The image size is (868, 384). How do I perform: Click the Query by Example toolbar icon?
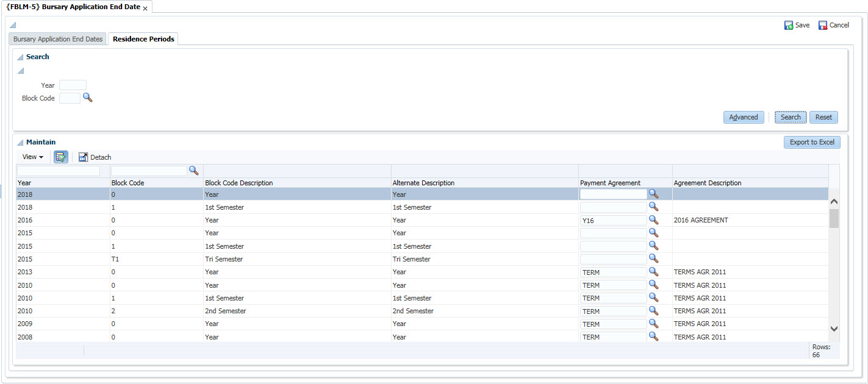[x=60, y=157]
